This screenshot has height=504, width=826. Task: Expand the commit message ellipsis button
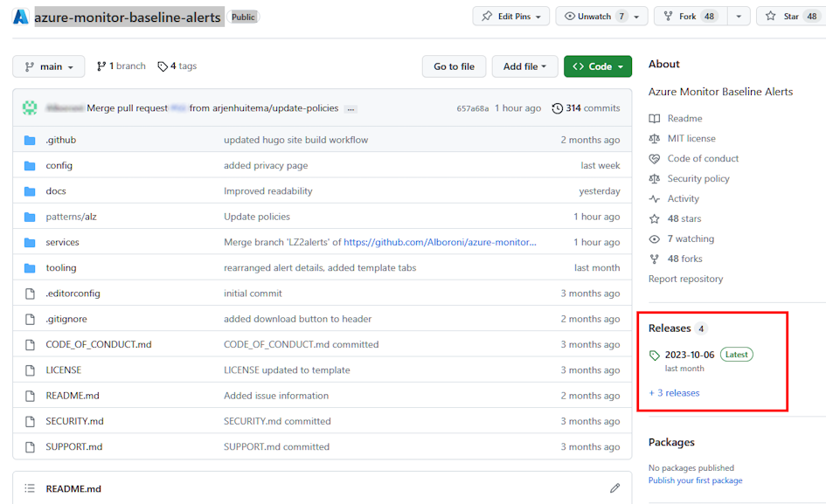351,109
